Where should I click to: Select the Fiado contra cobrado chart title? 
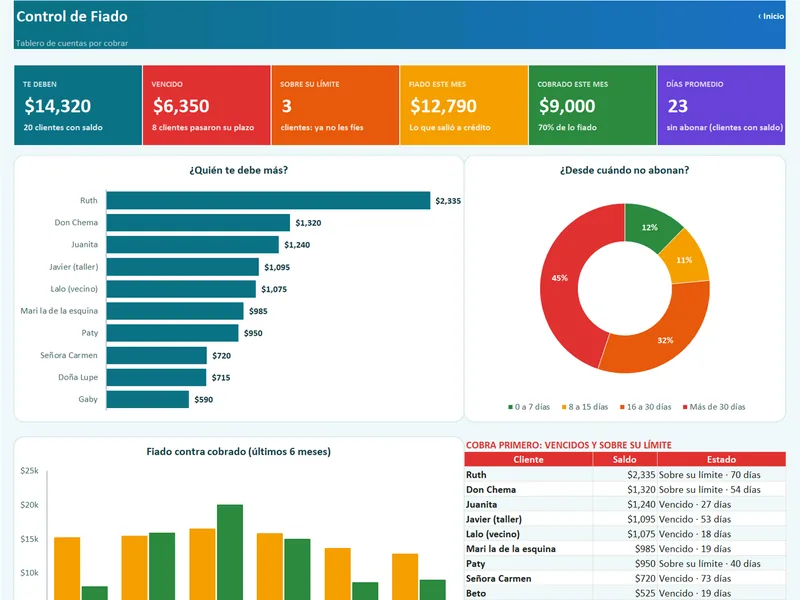238,452
